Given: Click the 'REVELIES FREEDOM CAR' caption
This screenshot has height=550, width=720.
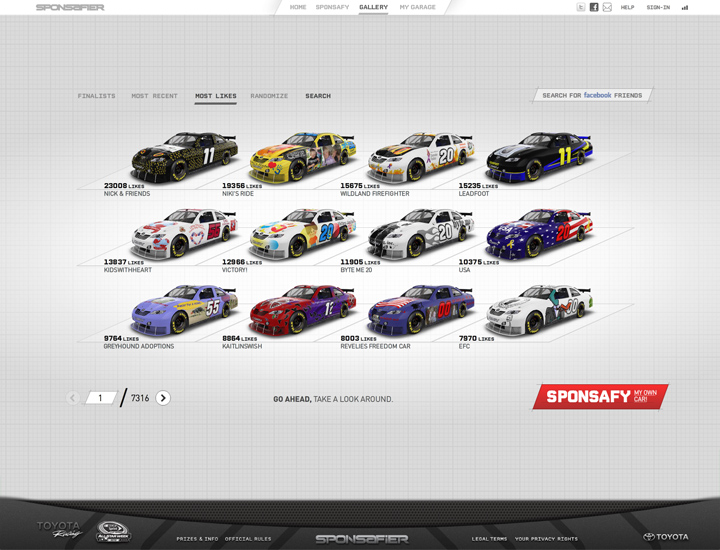Looking at the screenshot, I should [x=375, y=346].
